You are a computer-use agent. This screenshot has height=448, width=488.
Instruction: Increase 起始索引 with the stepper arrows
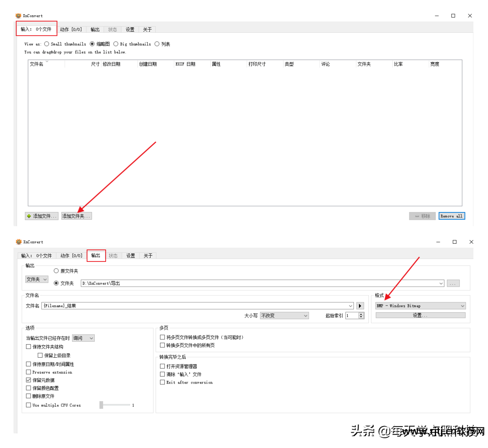tap(361, 314)
